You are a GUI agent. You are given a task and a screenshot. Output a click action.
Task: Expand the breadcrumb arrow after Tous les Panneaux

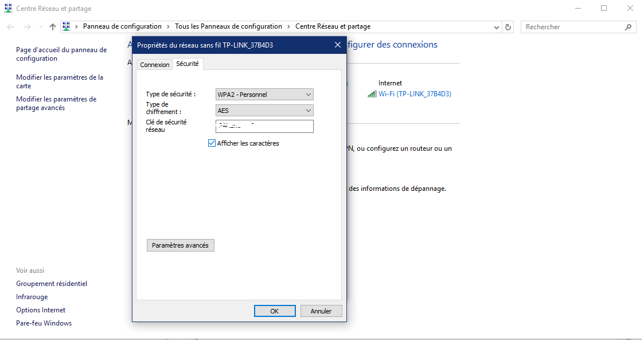pos(288,27)
